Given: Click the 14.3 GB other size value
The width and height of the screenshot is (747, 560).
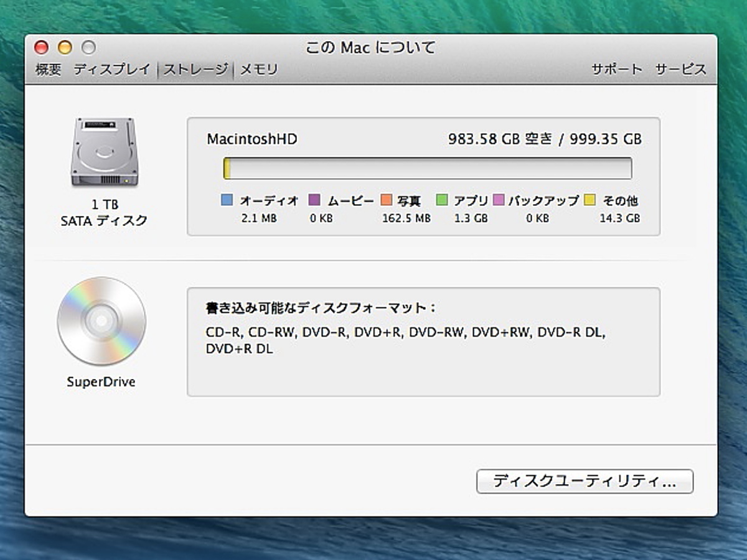Looking at the screenshot, I should (619, 218).
